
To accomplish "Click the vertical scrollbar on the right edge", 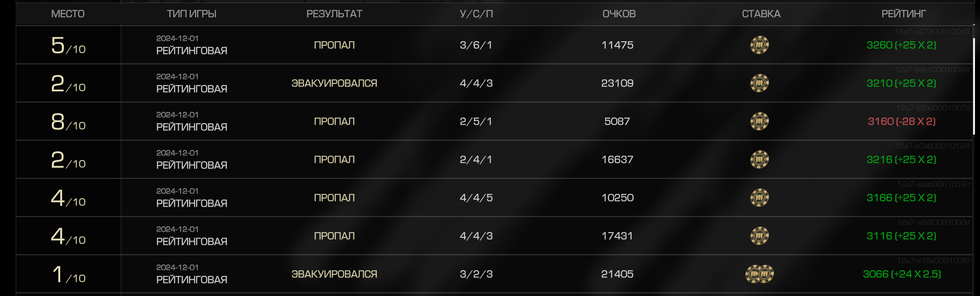I will click(973, 86).
